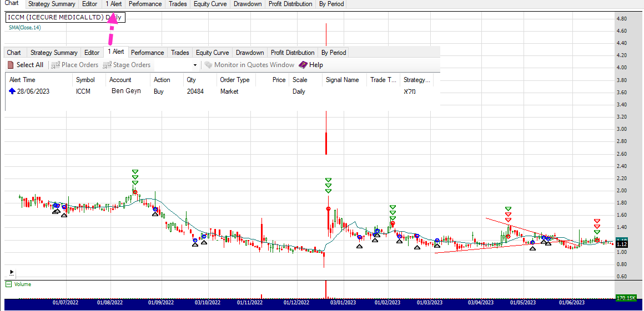Click the Stage Orders toolbar icon

108,65
